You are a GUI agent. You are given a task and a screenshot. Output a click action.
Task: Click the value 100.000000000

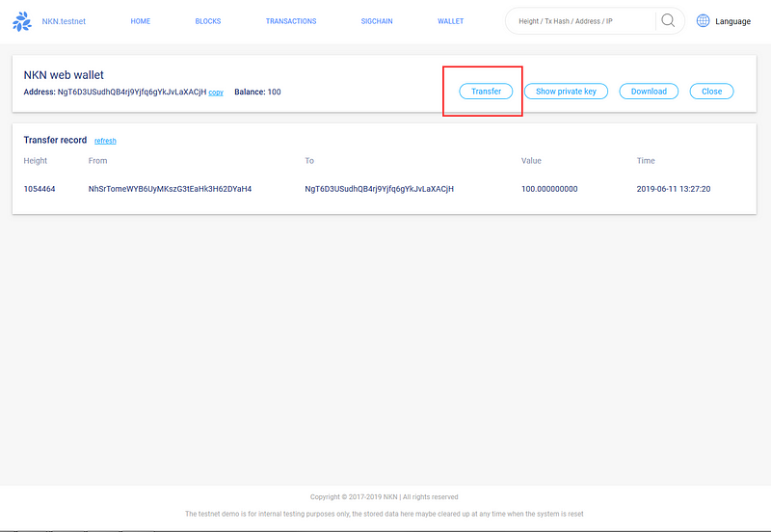549,189
